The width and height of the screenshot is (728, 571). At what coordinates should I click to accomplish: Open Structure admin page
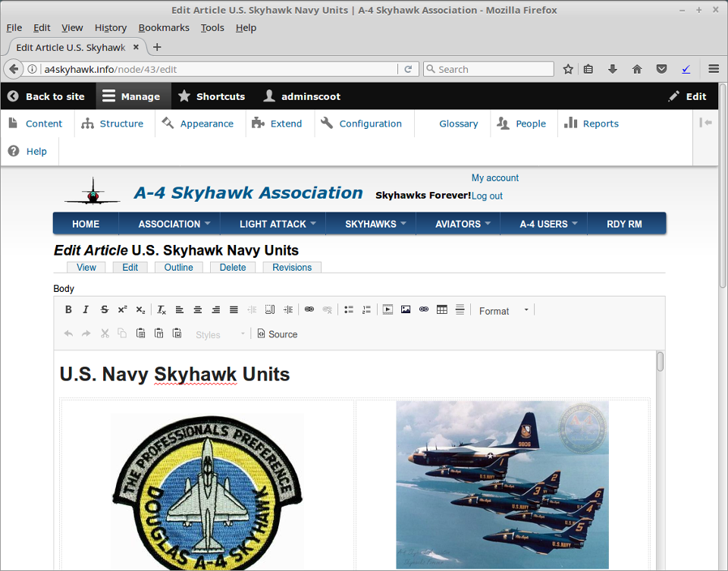113,124
